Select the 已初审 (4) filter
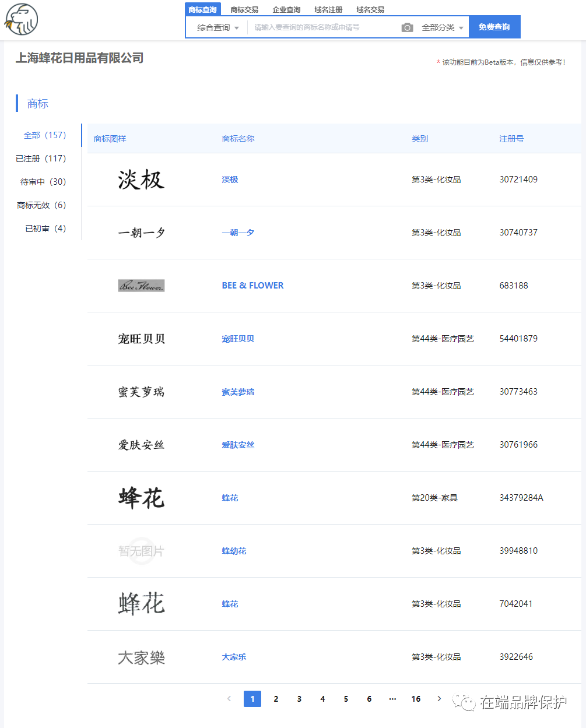This screenshot has height=728, width=586. click(x=45, y=228)
